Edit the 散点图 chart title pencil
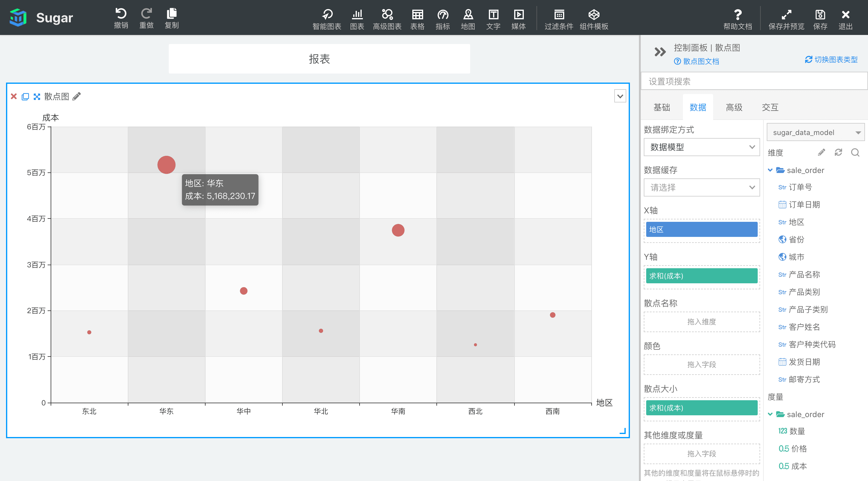The height and width of the screenshot is (481, 868). (77, 96)
